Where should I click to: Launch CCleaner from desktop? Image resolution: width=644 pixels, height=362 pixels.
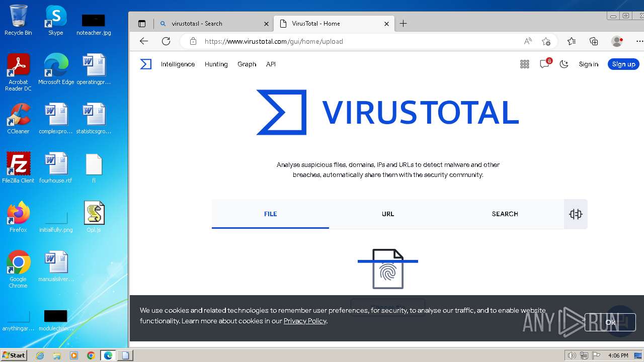(18, 119)
